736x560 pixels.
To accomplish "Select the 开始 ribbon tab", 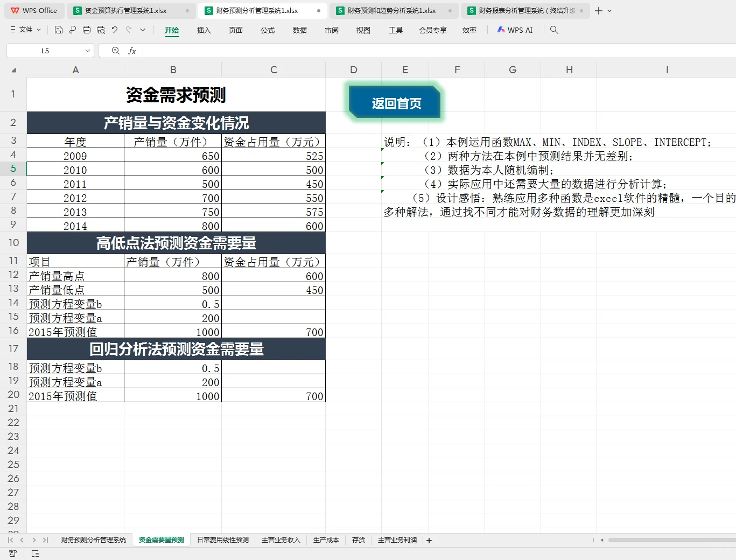I will (172, 30).
